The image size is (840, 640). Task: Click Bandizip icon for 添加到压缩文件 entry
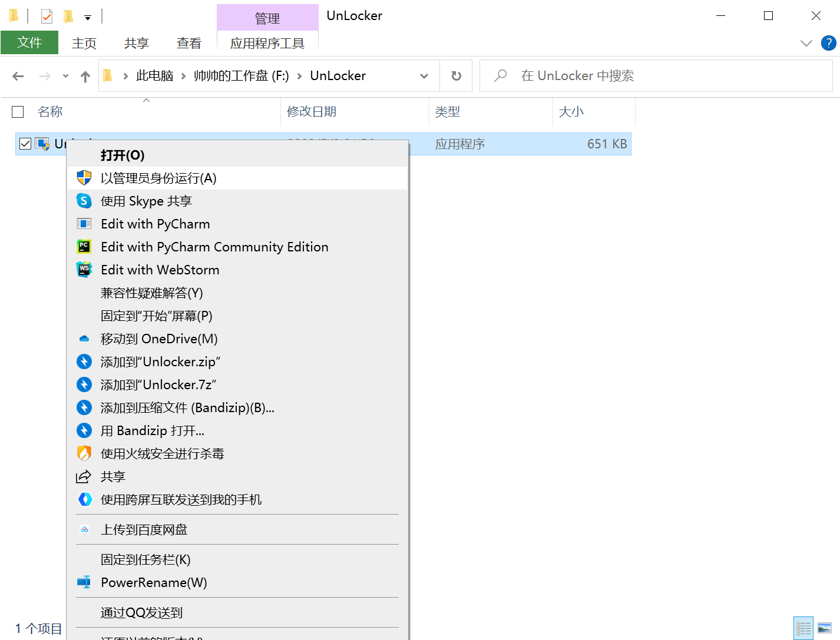pyautogui.click(x=84, y=407)
